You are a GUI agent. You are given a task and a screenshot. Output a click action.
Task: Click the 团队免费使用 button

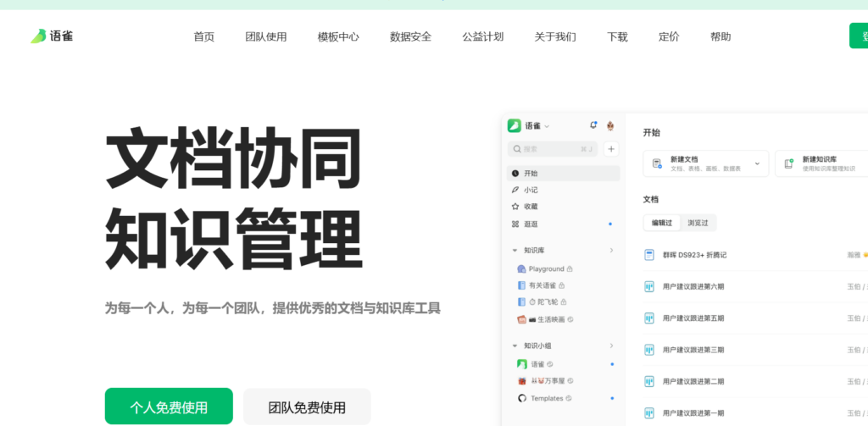coord(307,407)
